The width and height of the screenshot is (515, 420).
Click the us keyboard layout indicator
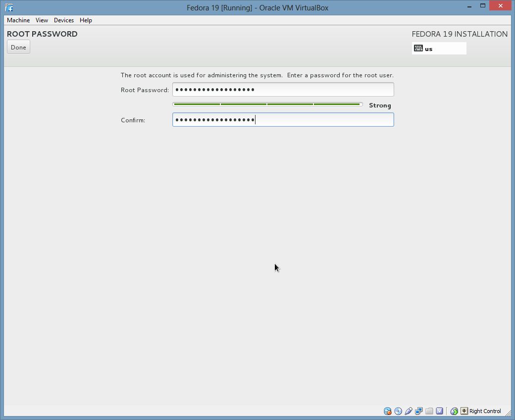click(439, 49)
